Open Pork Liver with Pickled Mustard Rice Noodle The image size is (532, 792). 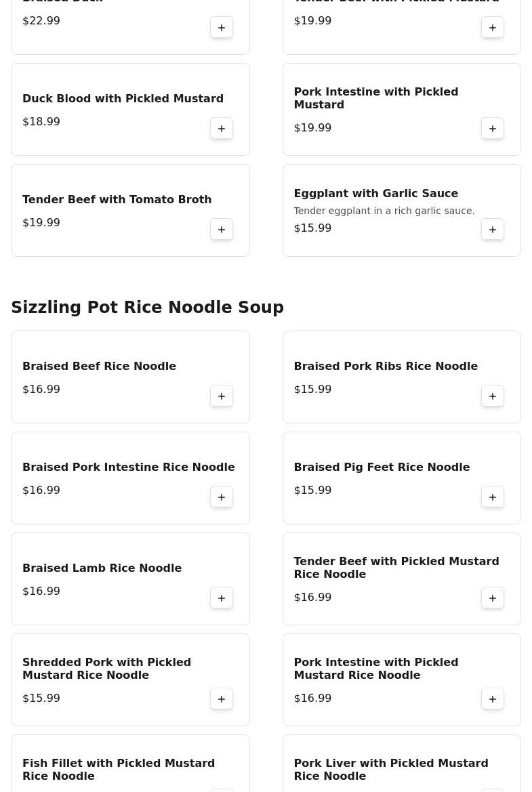pyautogui.click(x=390, y=770)
